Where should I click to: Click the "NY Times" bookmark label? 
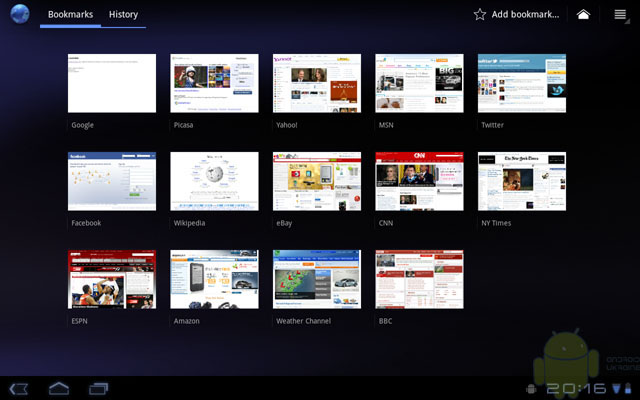tap(496, 223)
